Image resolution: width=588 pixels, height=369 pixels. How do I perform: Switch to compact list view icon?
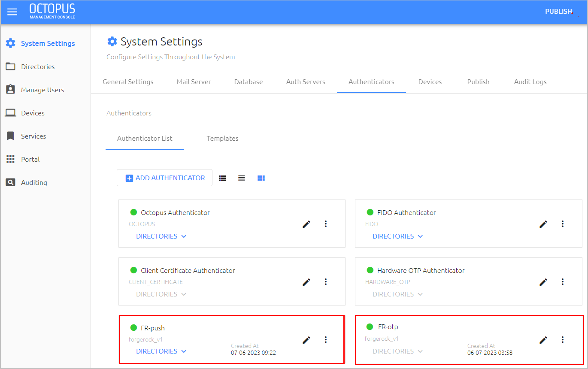coord(242,178)
